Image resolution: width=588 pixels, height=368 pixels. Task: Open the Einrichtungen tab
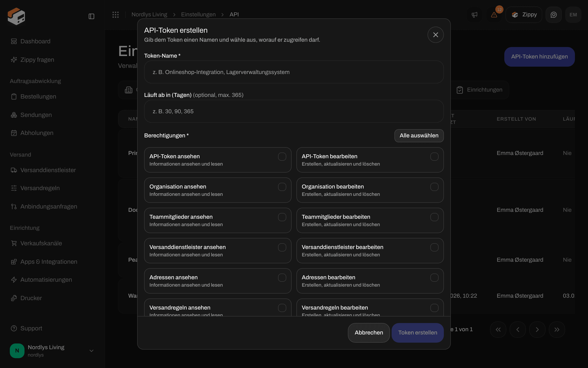(x=479, y=90)
